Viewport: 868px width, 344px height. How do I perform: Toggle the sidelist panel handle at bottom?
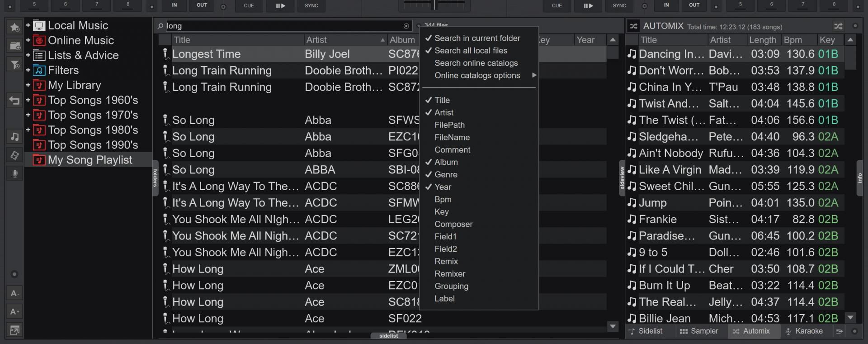pyautogui.click(x=389, y=336)
